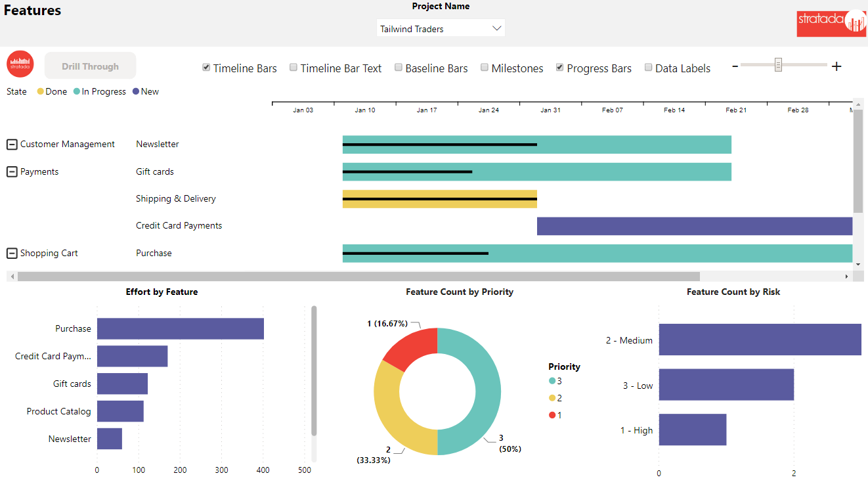Click the Feature Count by Priority title
This screenshot has width=868, height=488.
(460, 292)
